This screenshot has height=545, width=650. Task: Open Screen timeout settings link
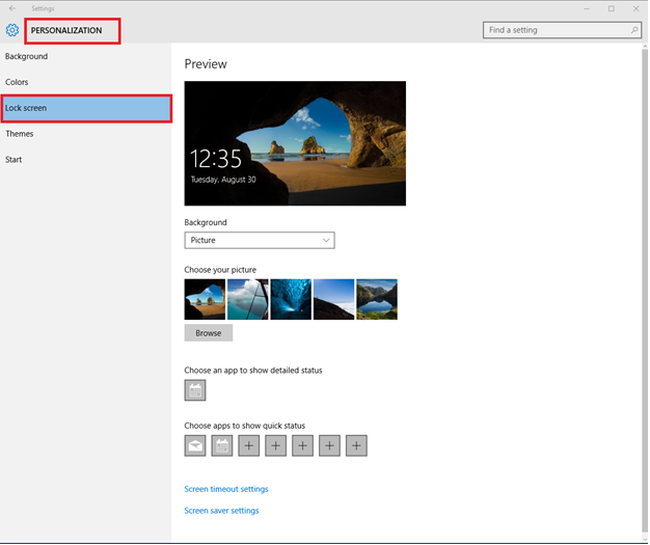coord(226,489)
